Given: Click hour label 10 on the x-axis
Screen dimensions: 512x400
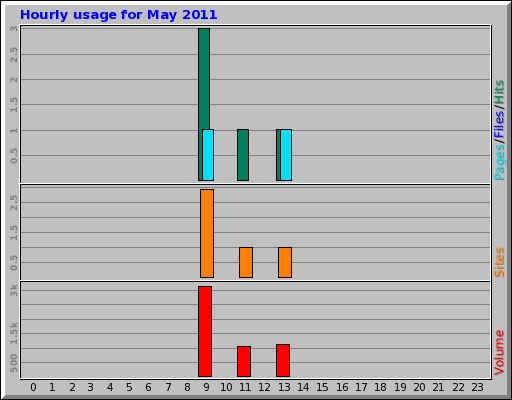Looking at the screenshot, I should tap(226, 387).
